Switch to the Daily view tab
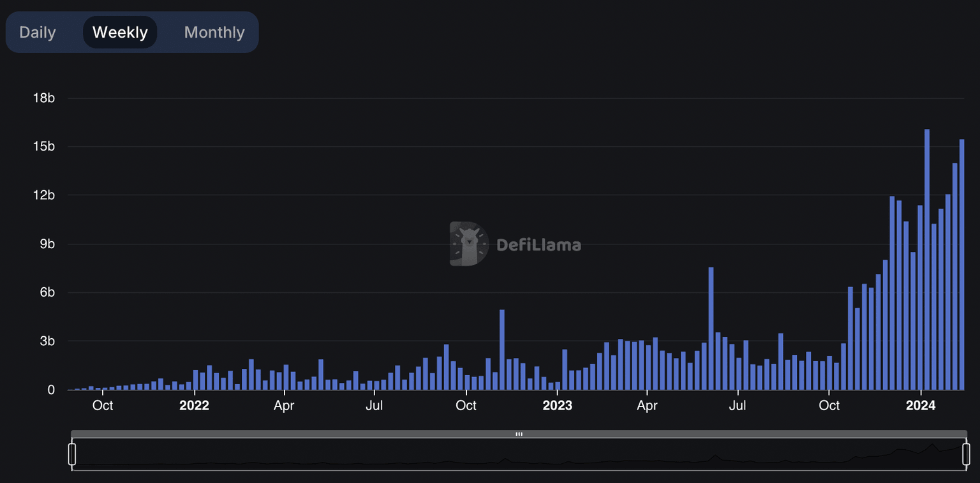The width and height of the screenshot is (980, 483). (38, 33)
